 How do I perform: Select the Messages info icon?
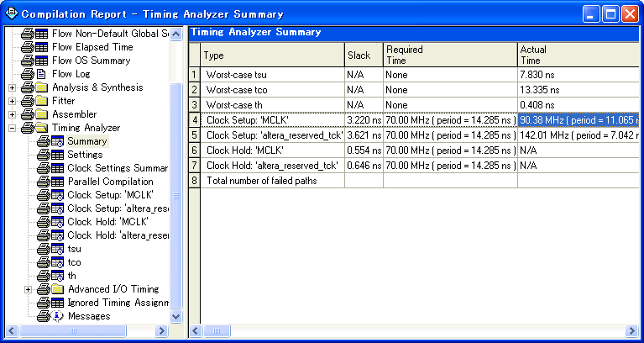[58, 316]
